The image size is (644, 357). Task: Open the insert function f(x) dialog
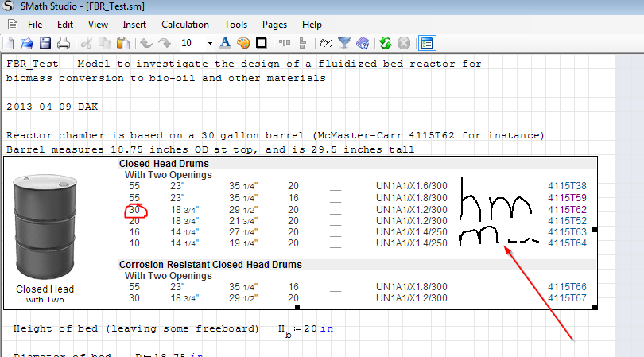pos(325,43)
